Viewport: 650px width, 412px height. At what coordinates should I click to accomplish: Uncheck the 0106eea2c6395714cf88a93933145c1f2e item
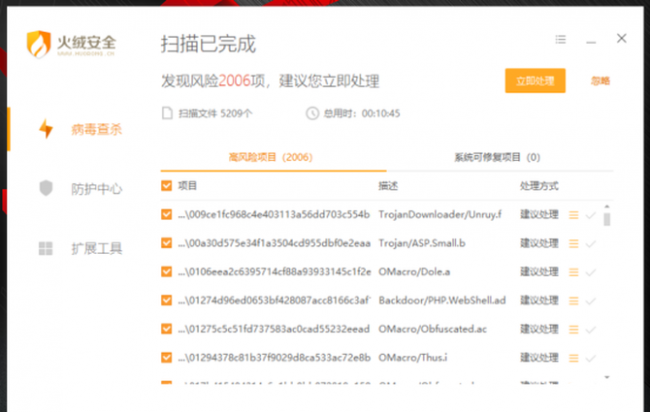167,271
